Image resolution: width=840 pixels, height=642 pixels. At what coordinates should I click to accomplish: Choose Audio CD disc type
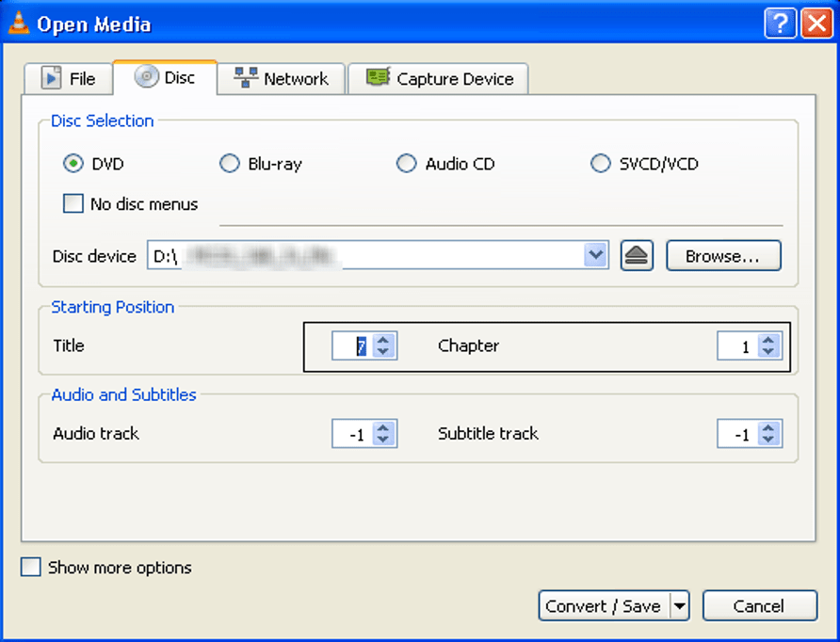pyautogui.click(x=406, y=164)
